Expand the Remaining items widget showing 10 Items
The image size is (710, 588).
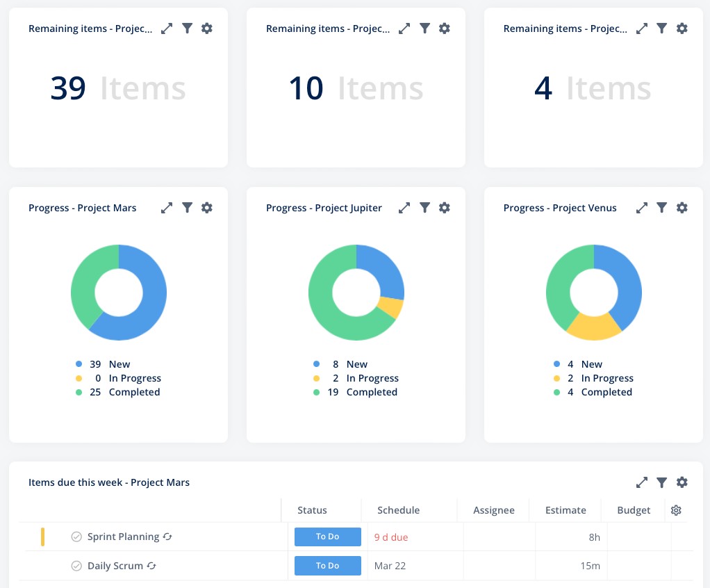click(x=404, y=28)
